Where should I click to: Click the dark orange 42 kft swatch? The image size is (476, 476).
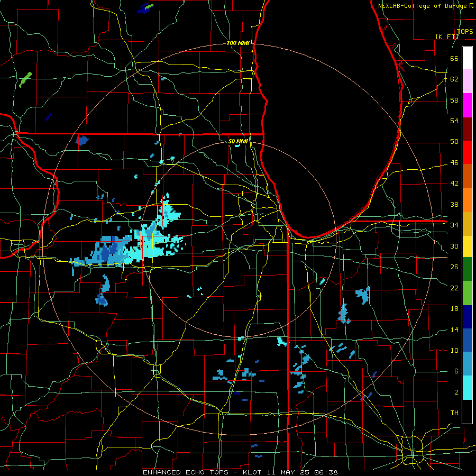[x=467, y=176]
